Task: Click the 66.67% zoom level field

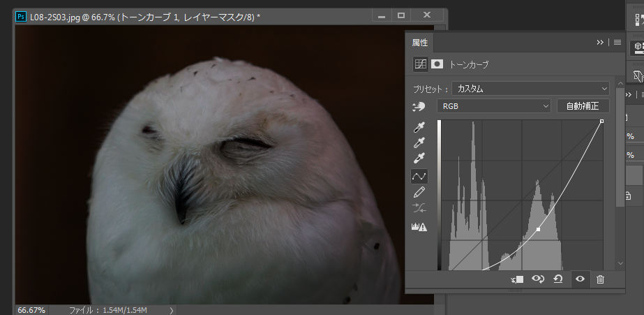Action: pyautogui.click(x=31, y=309)
